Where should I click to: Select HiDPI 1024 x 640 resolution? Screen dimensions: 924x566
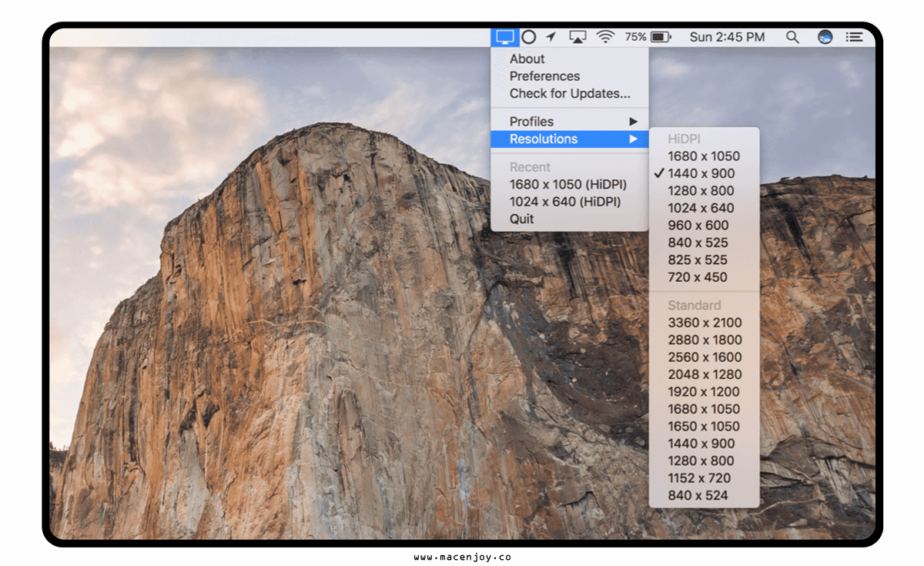coord(704,208)
